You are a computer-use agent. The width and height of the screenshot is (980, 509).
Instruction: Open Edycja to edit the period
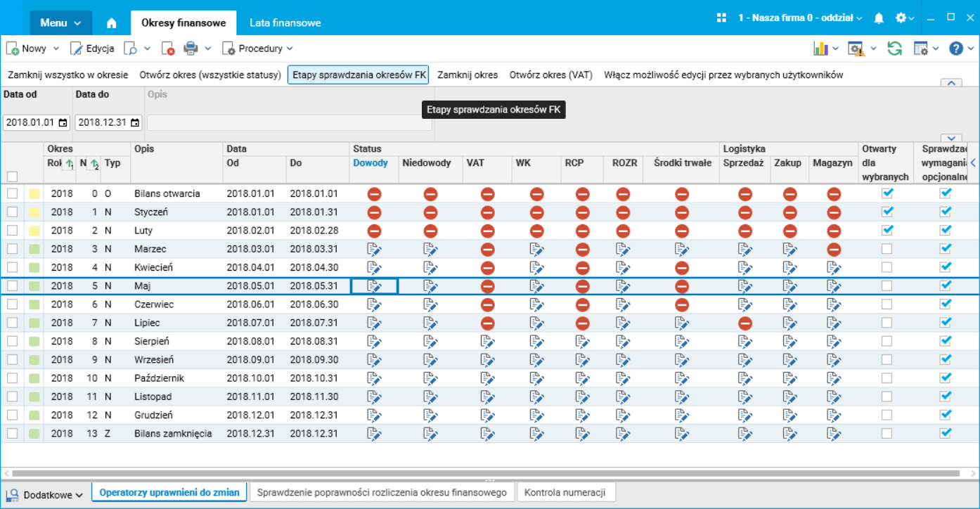click(92, 49)
